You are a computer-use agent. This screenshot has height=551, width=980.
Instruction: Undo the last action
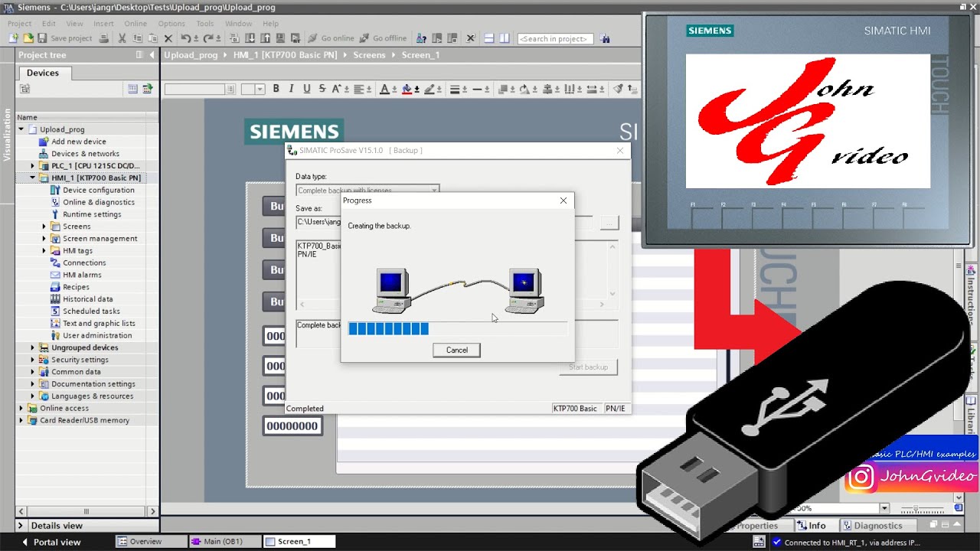185,38
